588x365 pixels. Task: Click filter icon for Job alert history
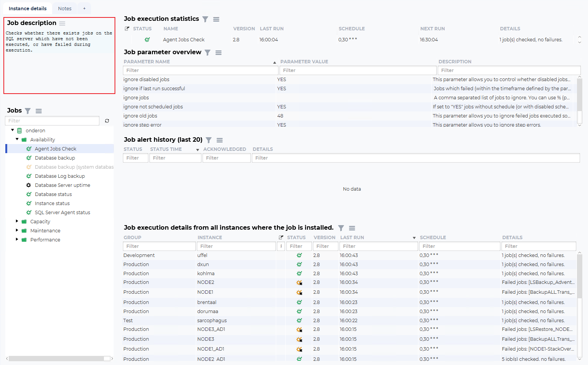(209, 140)
